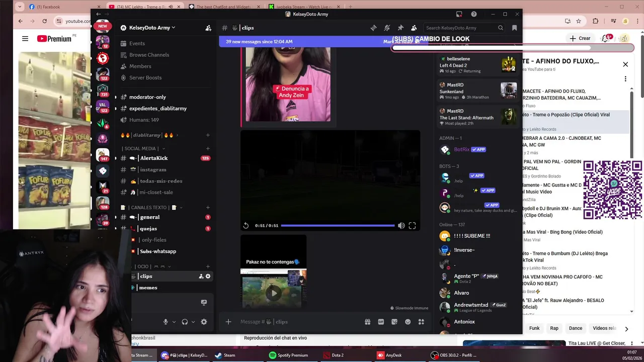Close YouTube playlist panel with X
The image size is (644, 362).
click(x=625, y=64)
